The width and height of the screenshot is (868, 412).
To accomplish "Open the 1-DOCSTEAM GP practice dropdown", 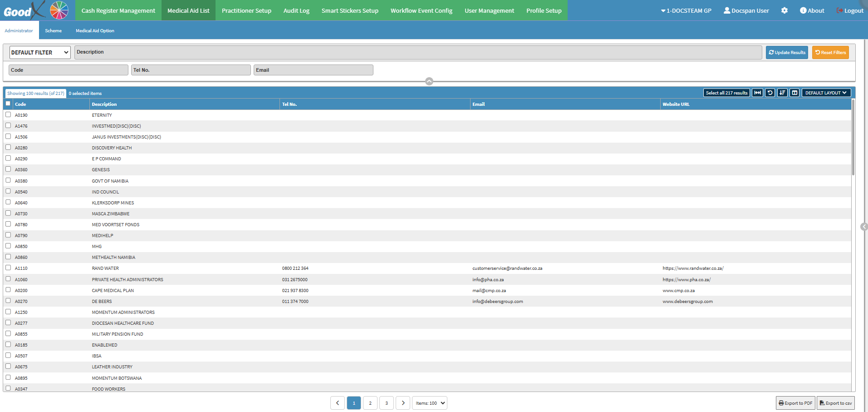I will tap(686, 10).
